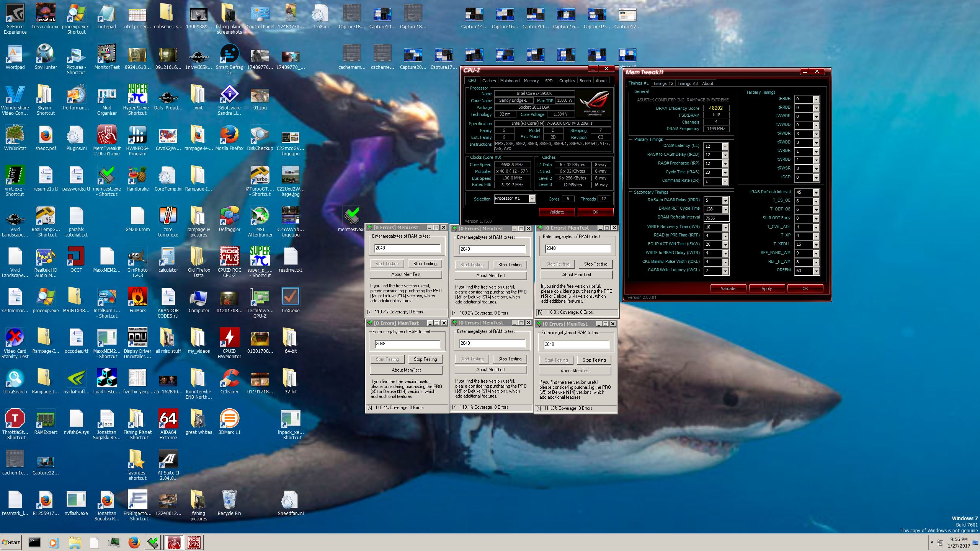Click Validate in MemTweakIt
This screenshot has height=551, width=980.
click(728, 289)
